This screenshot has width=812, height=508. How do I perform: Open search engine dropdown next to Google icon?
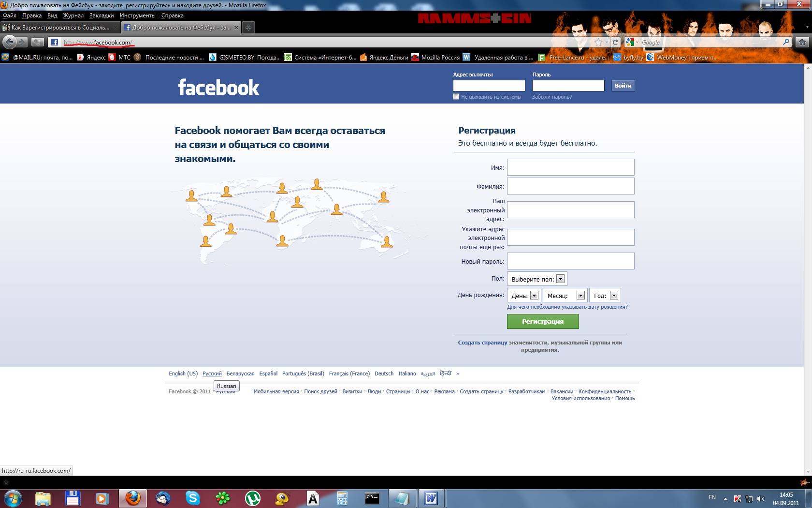[x=637, y=43]
